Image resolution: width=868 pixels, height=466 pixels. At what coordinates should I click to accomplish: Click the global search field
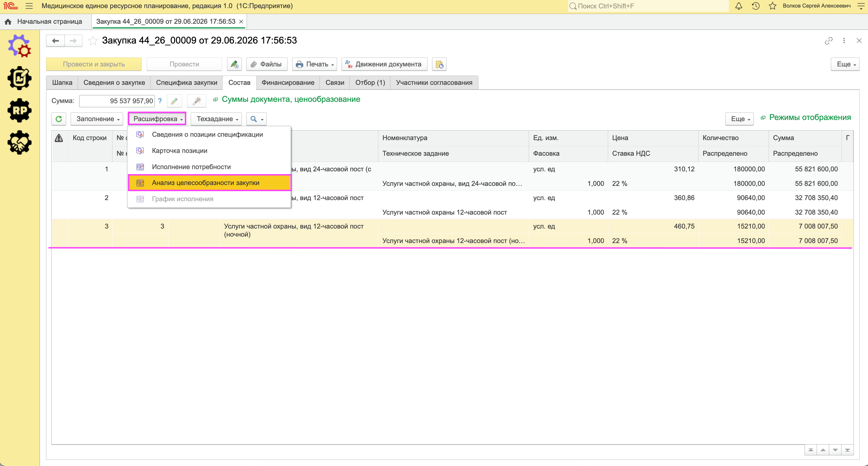click(648, 6)
